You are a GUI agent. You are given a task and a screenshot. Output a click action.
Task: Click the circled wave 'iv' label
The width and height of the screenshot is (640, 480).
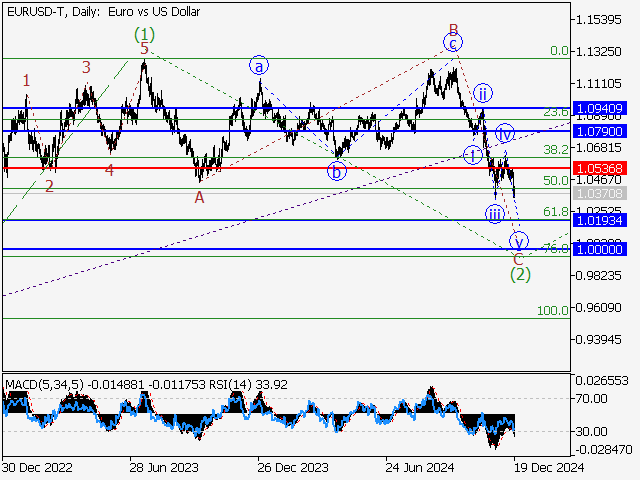tap(505, 132)
